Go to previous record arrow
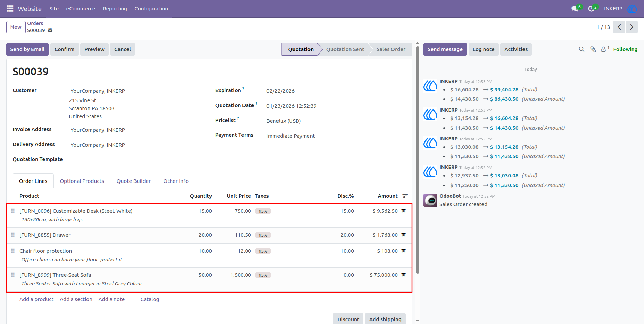This screenshot has width=644, height=324. pyautogui.click(x=619, y=27)
